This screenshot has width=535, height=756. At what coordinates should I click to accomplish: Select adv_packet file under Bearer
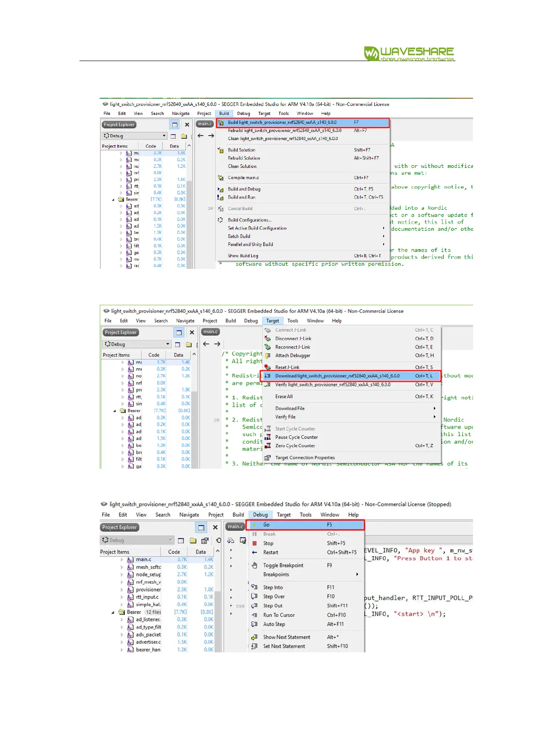148,635
